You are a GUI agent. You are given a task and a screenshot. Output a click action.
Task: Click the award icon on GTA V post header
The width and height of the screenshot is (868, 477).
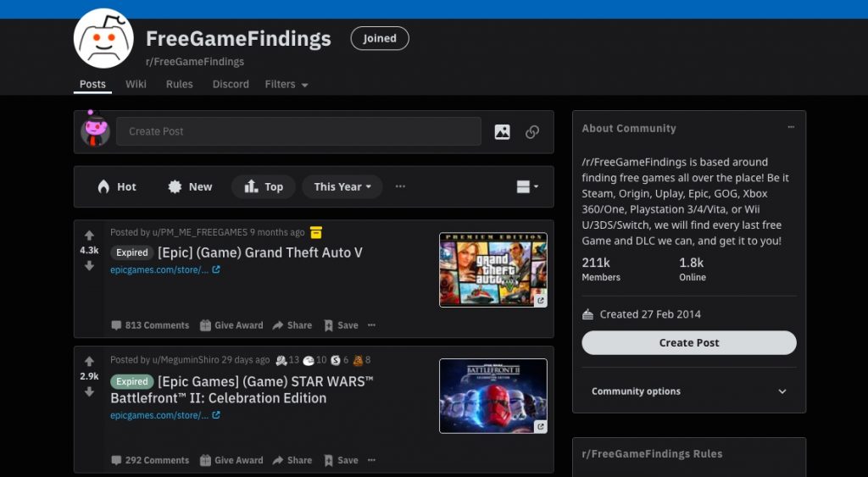pos(316,232)
